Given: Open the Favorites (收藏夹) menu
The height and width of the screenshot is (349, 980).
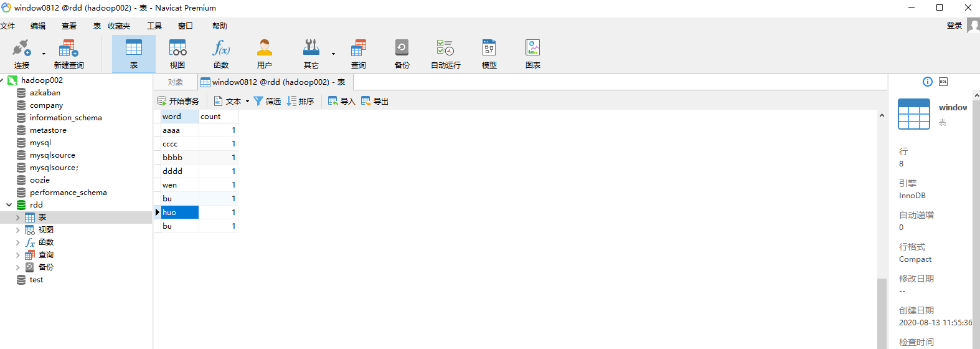Looking at the screenshot, I should (119, 26).
